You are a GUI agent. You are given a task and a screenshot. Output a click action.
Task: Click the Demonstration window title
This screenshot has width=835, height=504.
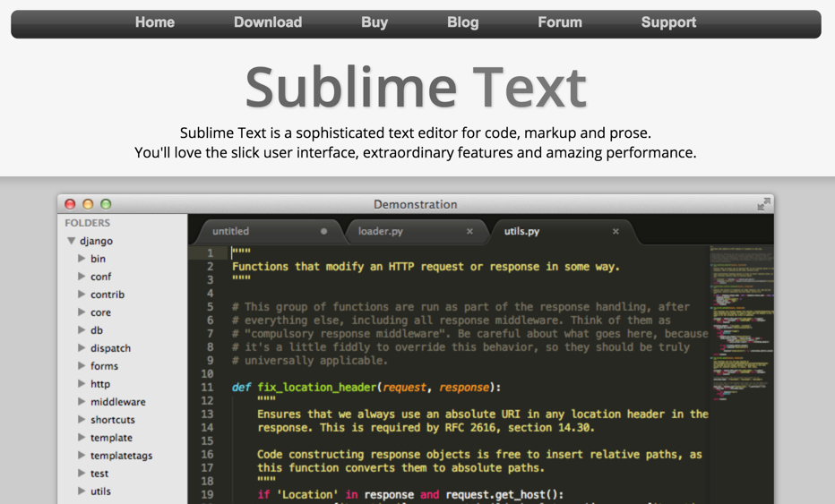(416, 204)
